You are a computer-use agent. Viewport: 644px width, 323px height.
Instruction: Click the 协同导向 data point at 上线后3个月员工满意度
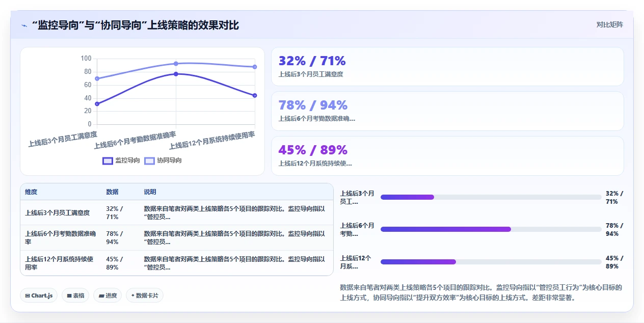97,78
